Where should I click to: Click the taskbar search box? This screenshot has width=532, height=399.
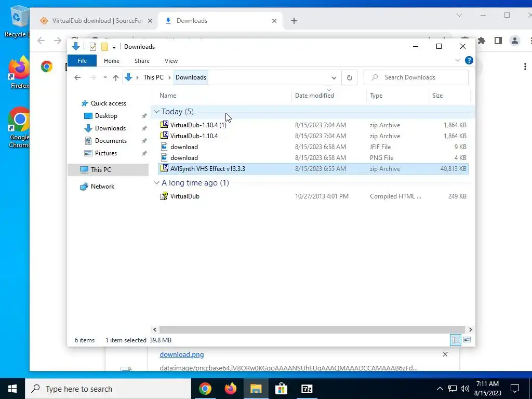click(x=108, y=389)
